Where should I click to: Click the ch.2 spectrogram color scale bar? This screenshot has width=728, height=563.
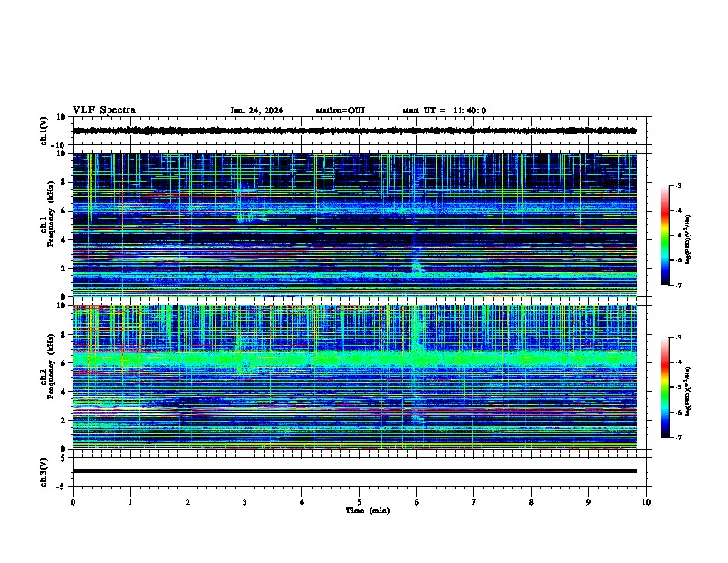coord(665,387)
